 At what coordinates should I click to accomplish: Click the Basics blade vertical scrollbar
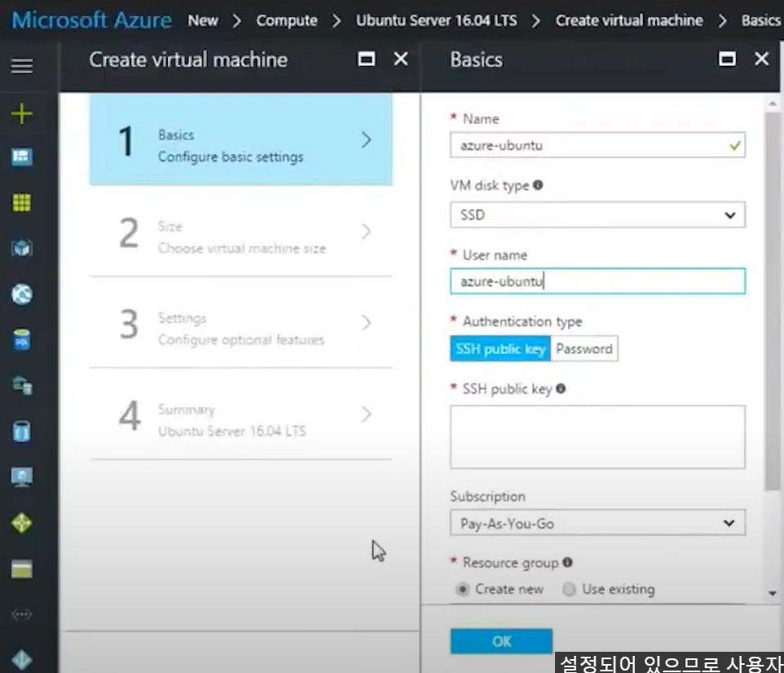[x=773, y=301]
